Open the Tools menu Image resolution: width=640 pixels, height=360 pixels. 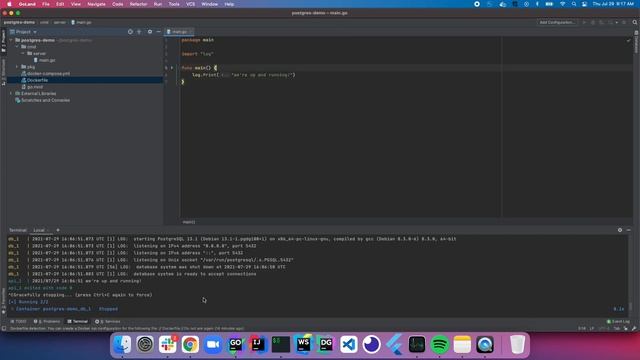click(174, 4)
